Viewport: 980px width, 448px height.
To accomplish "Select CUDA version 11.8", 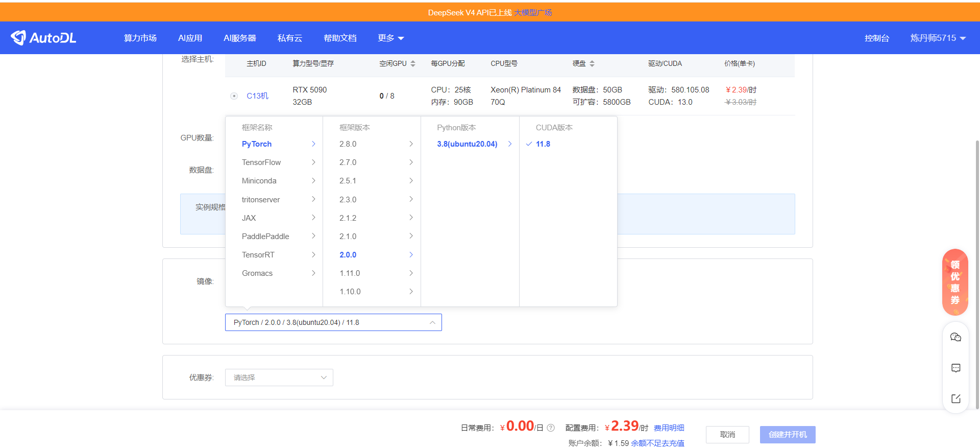I will (568, 144).
